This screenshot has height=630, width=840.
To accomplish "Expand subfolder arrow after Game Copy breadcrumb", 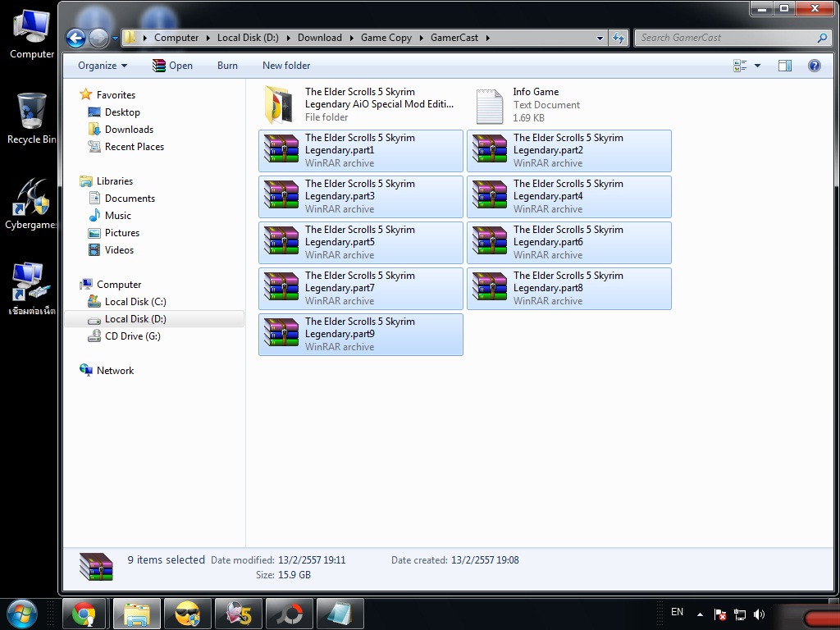I will (421, 38).
